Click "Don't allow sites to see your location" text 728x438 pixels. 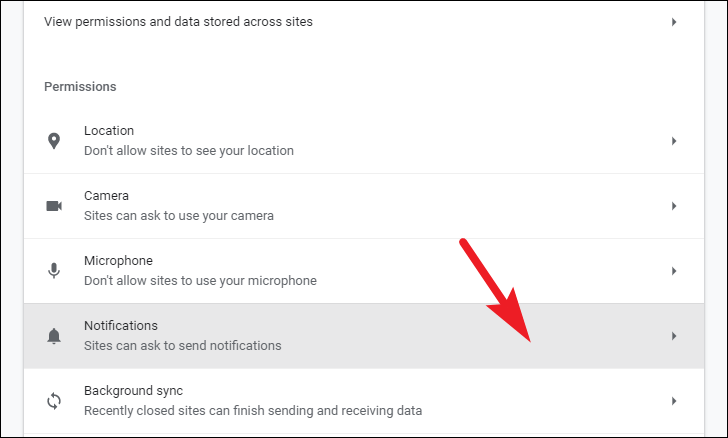click(189, 150)
